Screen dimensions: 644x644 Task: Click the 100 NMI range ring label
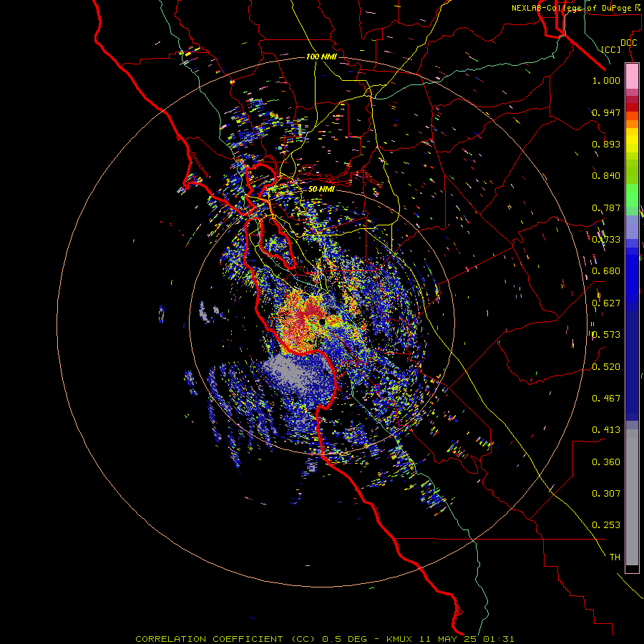click(321, 57)
